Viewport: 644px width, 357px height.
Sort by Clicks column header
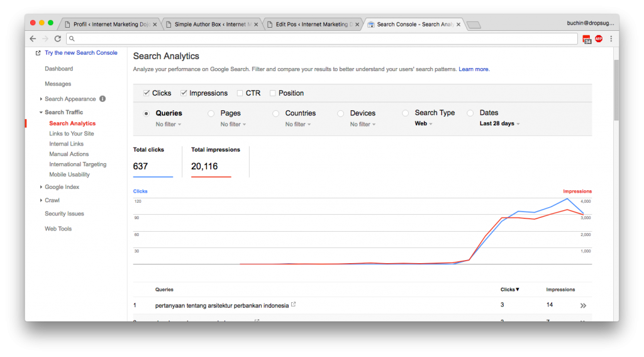tap(509, 290)
